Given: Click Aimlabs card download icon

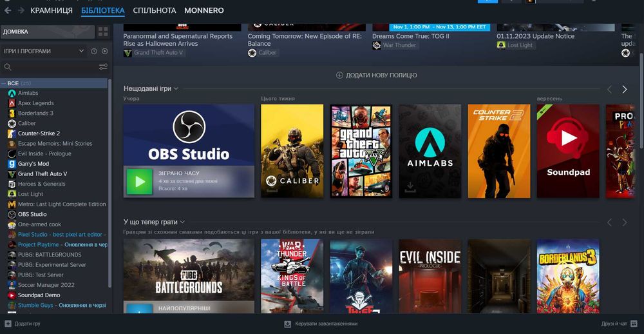Looking at the screenshot, I should pos(409,188).
